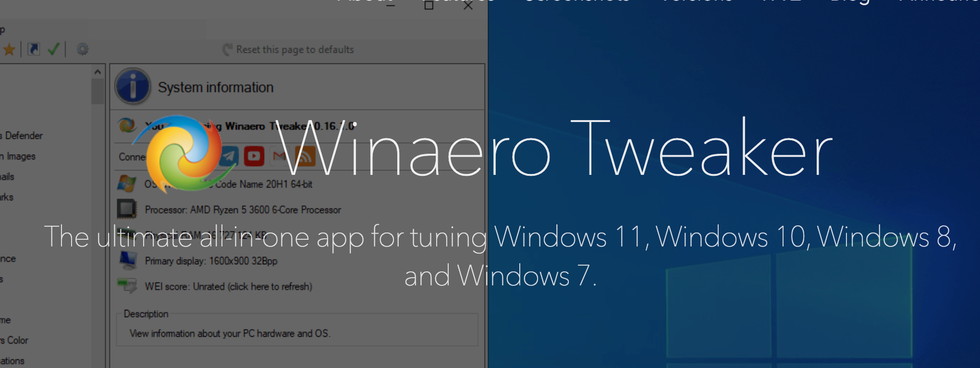Select the Defender tree item

22,135
